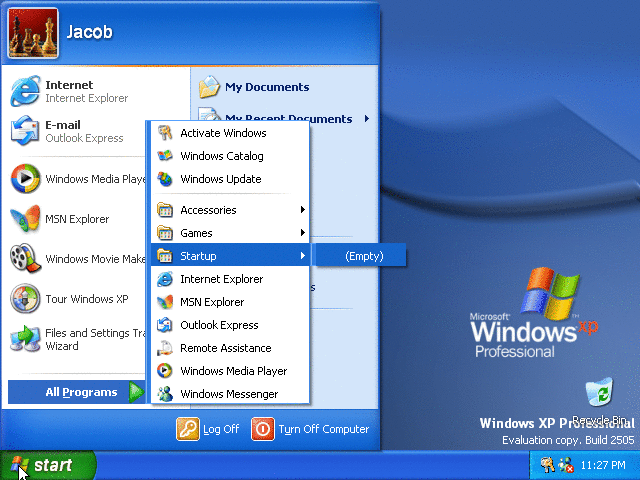Click Turn Off Computer text
This screenshot has height=480, width=640.
324,429
